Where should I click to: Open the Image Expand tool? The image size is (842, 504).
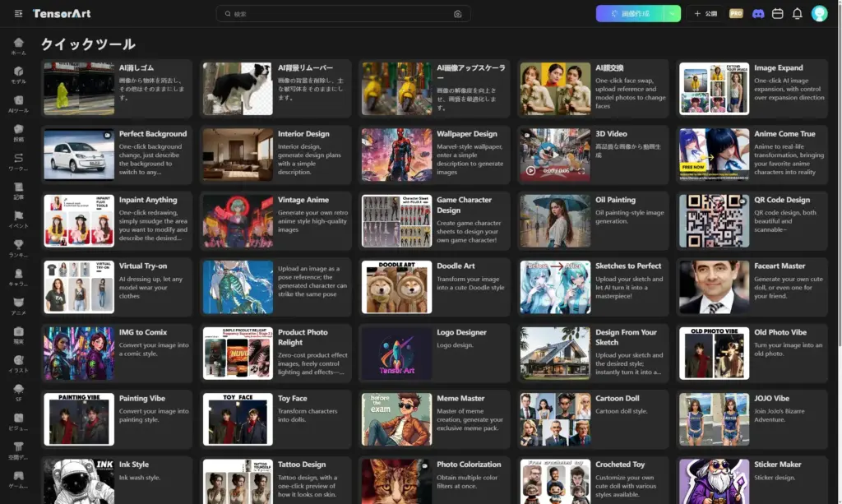[x=752, y=89]
